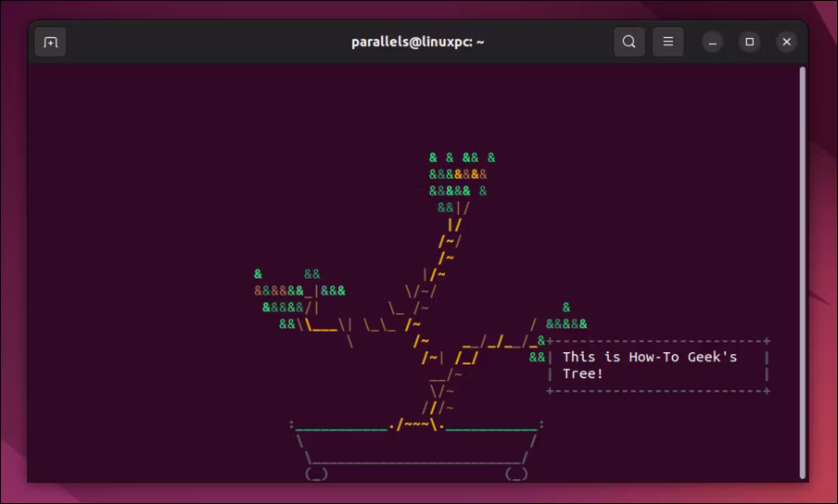Close the terminal window
The height and width of the screenshot is (504, 838).
pyautogui.click(x=787, y=42)
